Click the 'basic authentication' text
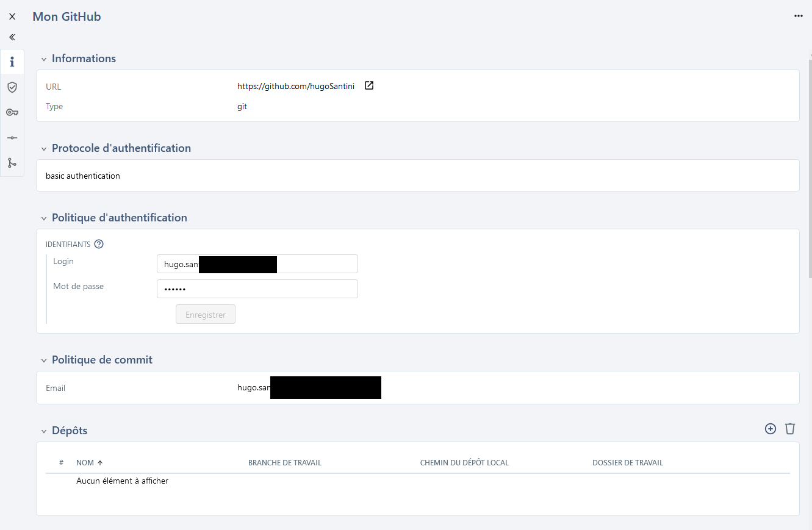This screenshot has height=530, width=812. pos(83,176)
